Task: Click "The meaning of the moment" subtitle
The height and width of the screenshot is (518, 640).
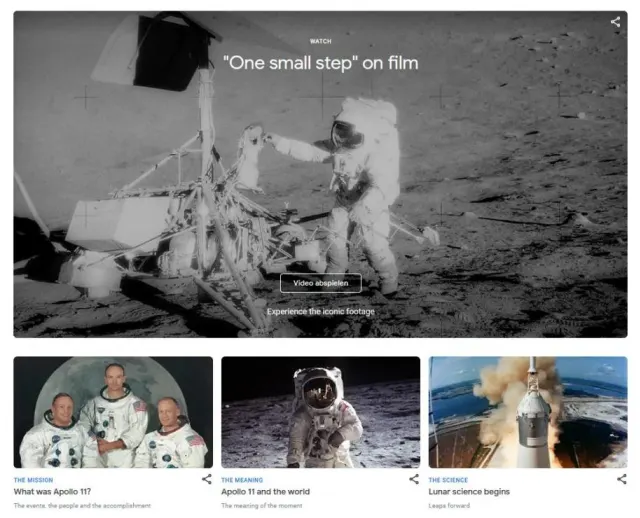Action: [x=262, y=506]
